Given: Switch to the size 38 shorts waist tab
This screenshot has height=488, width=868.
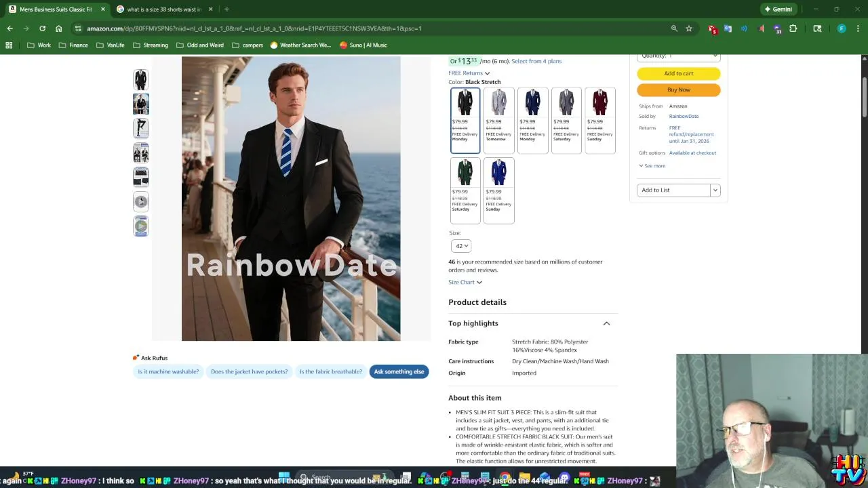Looking at the screenshot, I should 165,9.
